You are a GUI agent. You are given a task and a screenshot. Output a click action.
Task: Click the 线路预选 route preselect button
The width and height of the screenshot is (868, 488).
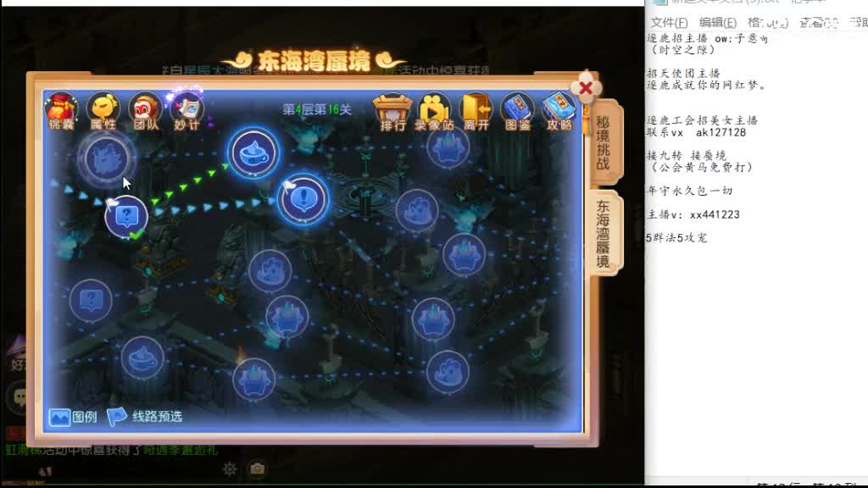144,416
